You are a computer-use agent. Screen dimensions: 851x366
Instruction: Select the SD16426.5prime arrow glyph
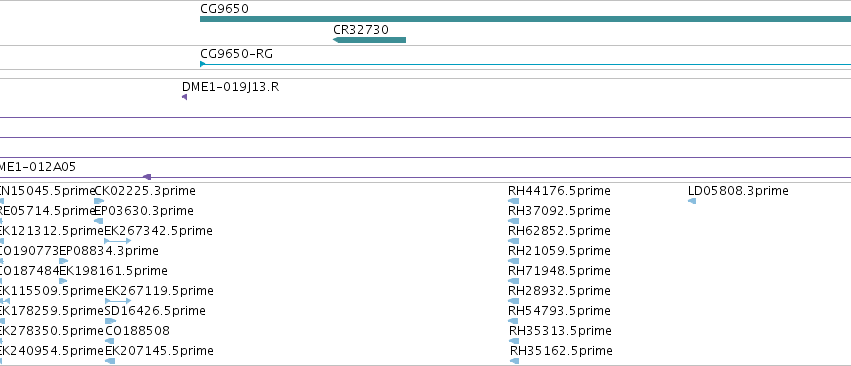point(110,321)
